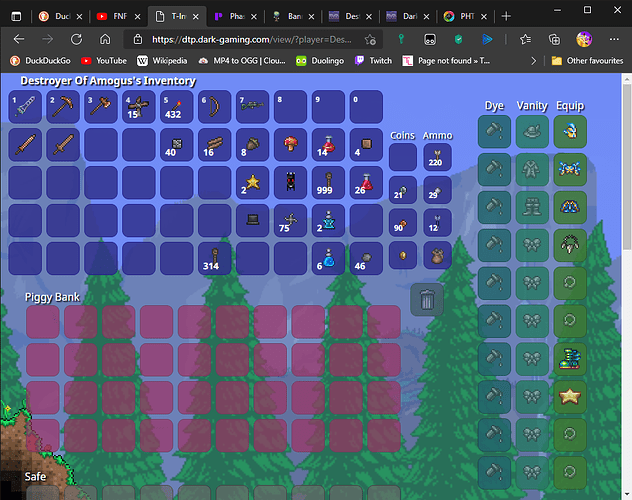Select the equipped leg armor
The height and width of the screenshot is (500, 632).
pyautogui.click(x=570, y=207)
